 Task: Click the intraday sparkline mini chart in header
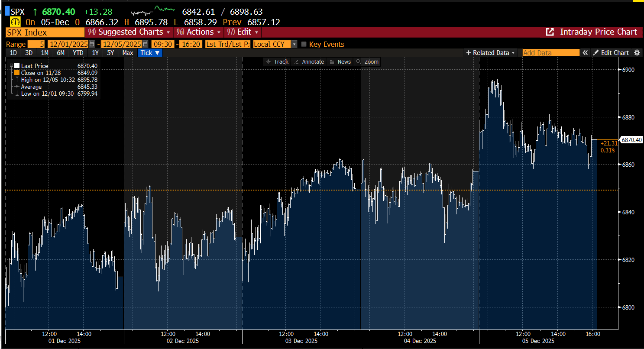point(153,10)
